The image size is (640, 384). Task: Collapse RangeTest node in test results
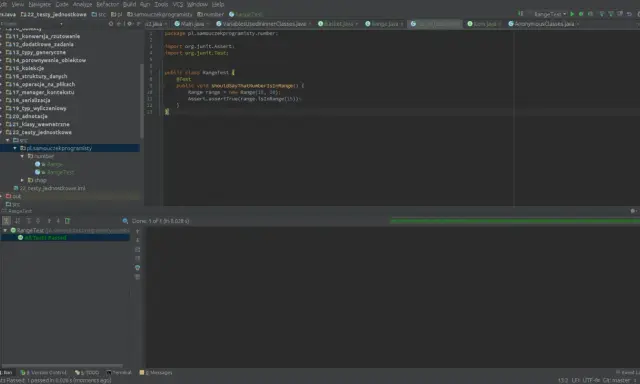(5, 231)
